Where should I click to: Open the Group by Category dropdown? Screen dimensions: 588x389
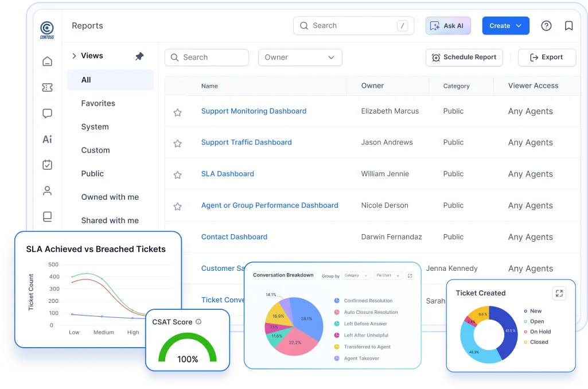click(356, 275)
